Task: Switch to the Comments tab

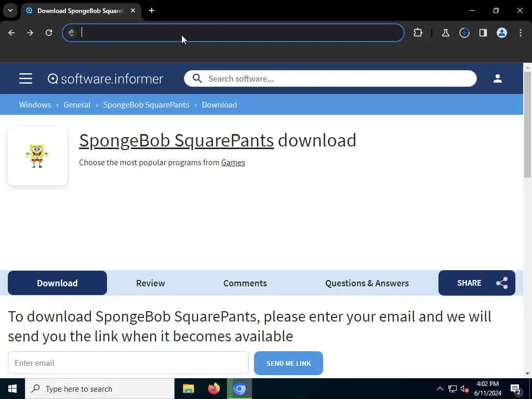Action: tap(245, 283)
